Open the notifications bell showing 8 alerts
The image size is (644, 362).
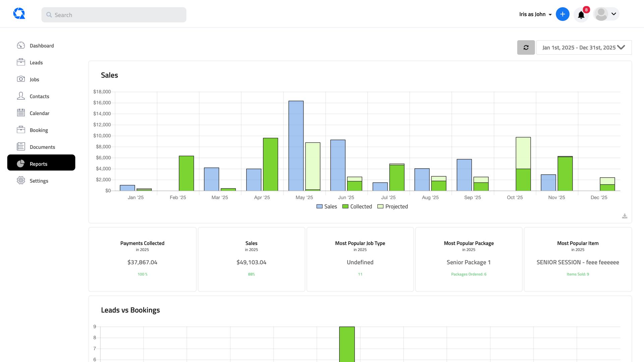click(x=581, y=14)
